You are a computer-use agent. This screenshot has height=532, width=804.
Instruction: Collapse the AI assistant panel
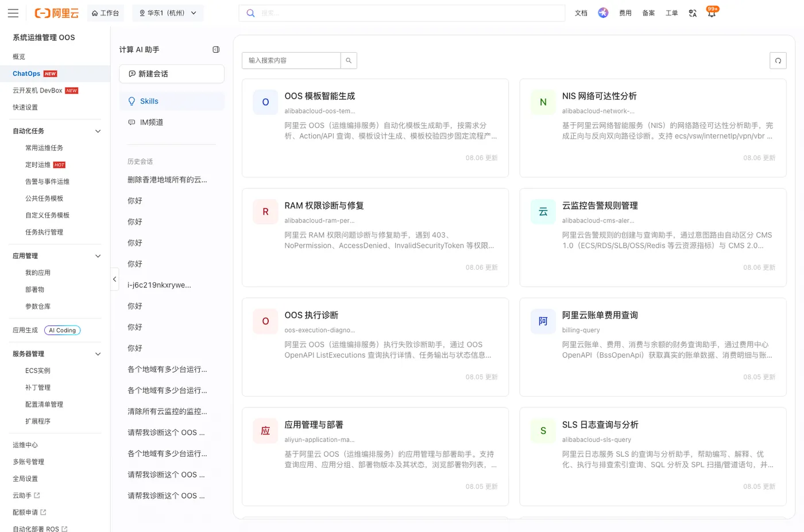216,50
